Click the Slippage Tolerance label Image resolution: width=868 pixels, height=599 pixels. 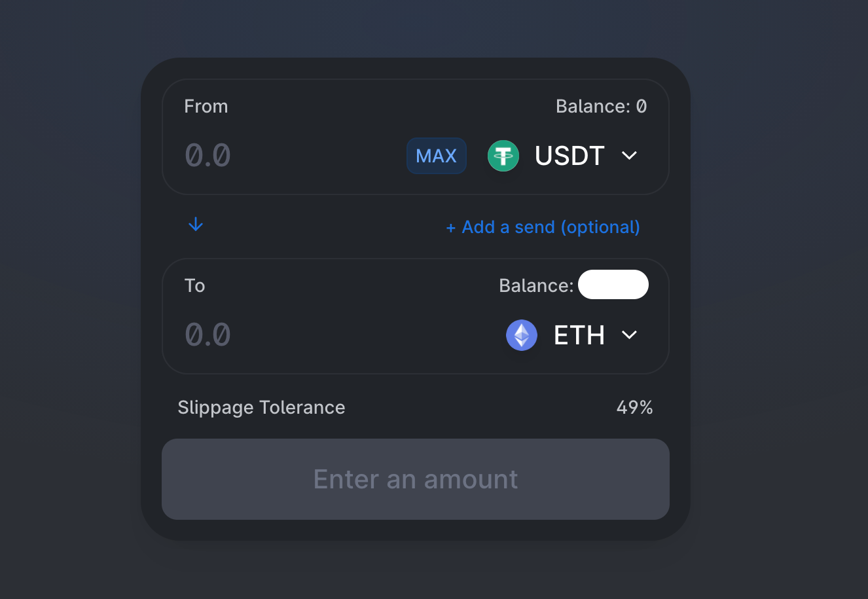pos(261,407)
